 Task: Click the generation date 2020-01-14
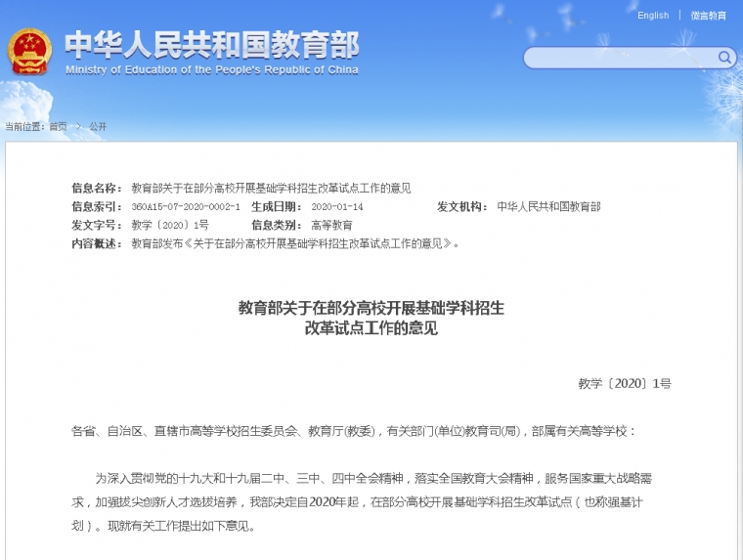337,206
